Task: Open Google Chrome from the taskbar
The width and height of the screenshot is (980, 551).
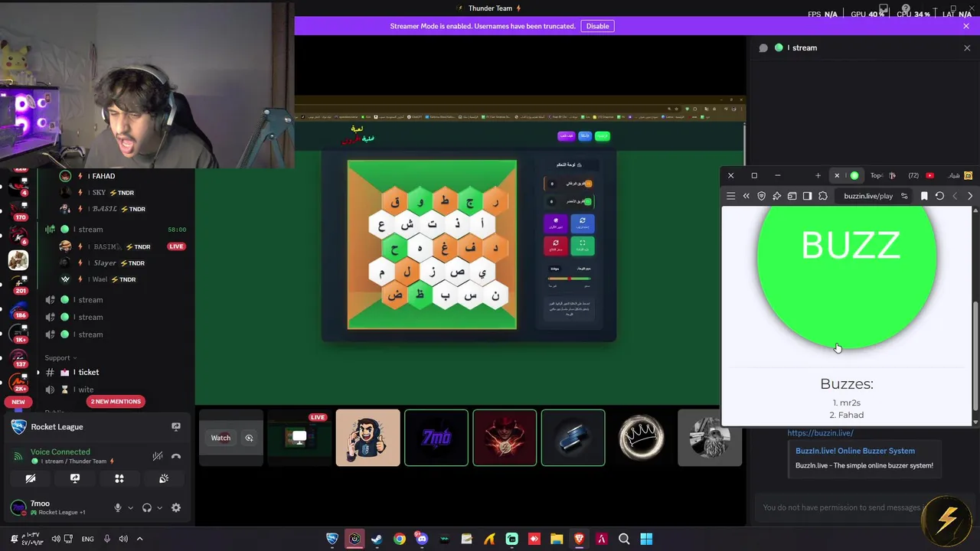Action: point(400,539)
